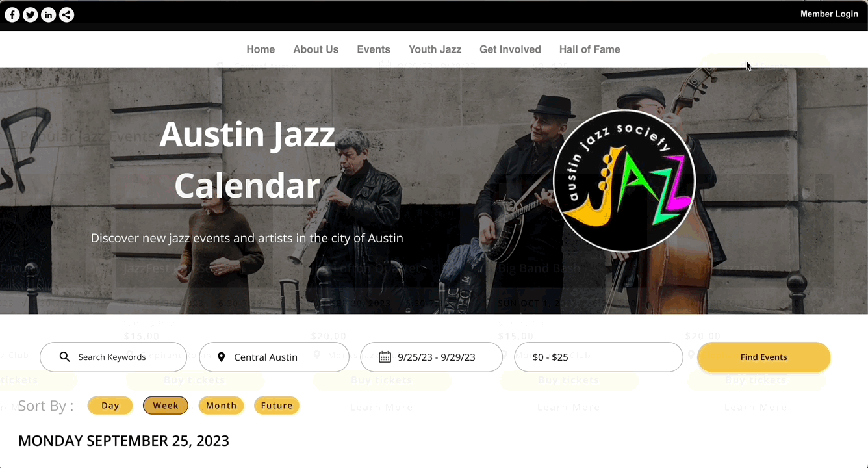Click the magnifier icon in keyword search
Screen dimensions: 868x468
click(x=64, y=357)
